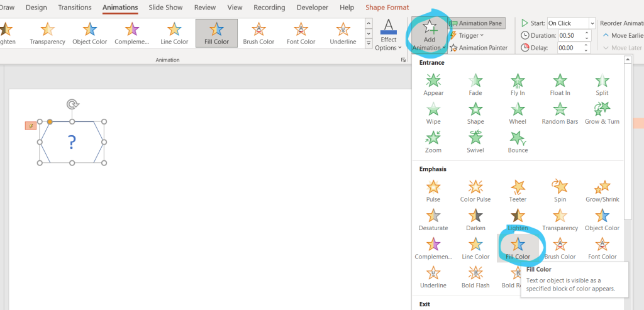Select the Spin emphasis animation
The height and width of the screenshot is (310, 644).
(560, 191)
